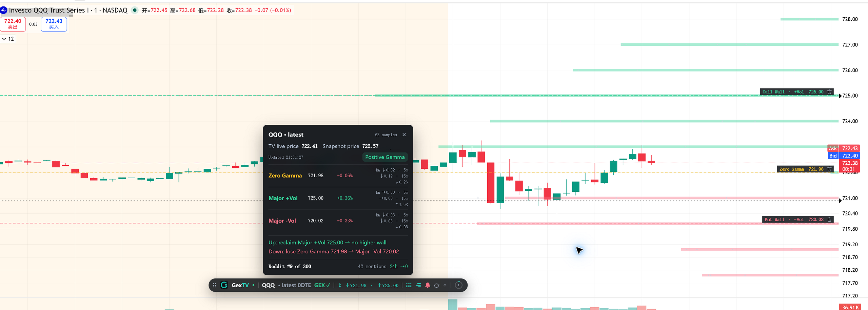Click the 728.00 price axis label
This screenshot has width=868, height=310.
coord(850,19)
